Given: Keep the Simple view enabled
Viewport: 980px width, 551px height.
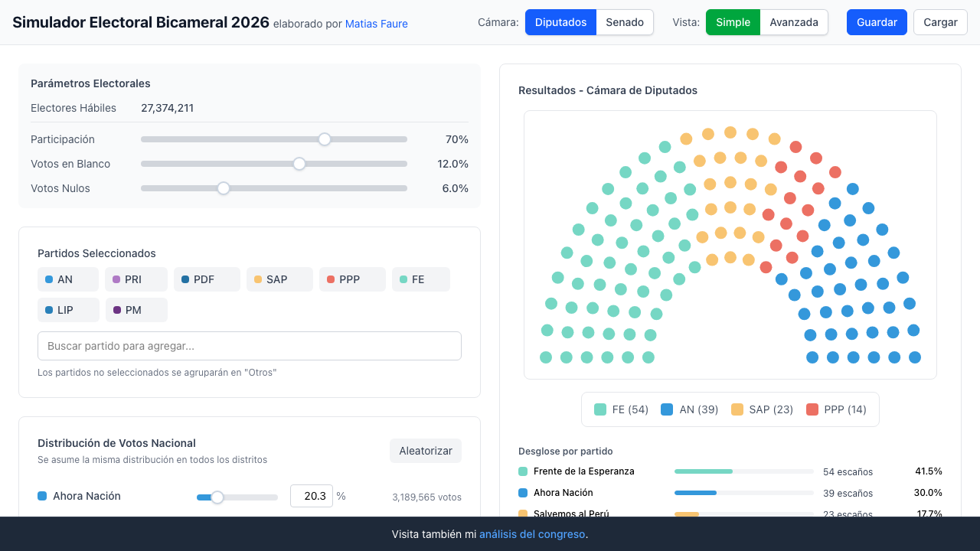Looking at the screenshot, I should (733, 22).
